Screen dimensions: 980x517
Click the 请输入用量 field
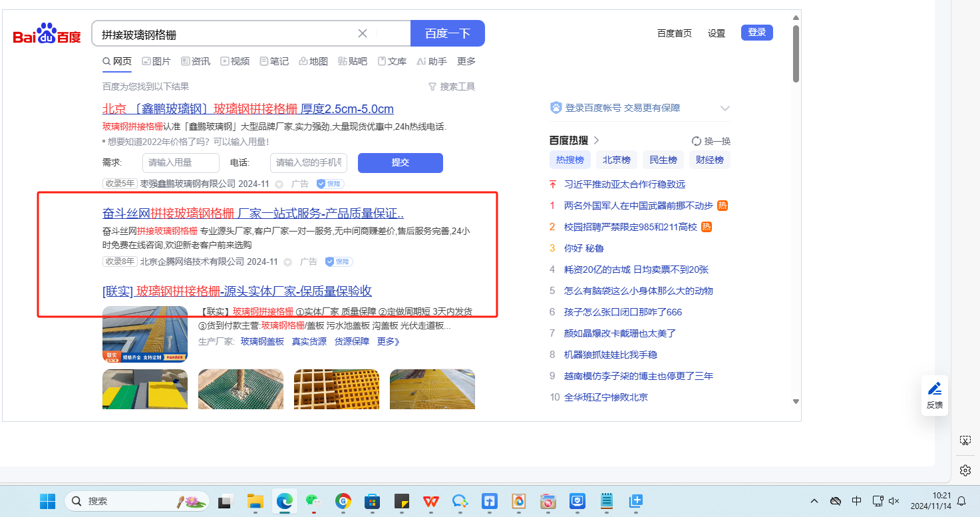181,163
